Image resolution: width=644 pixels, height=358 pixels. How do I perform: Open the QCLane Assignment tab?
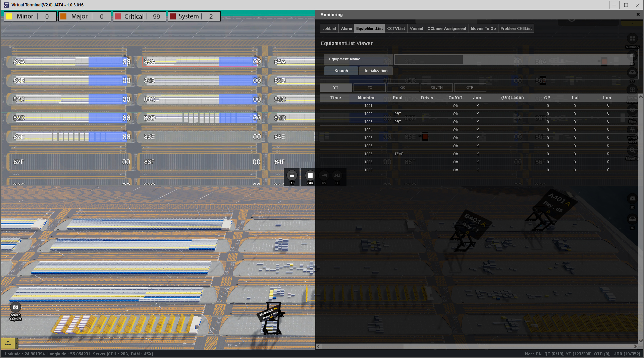(446, 28)
